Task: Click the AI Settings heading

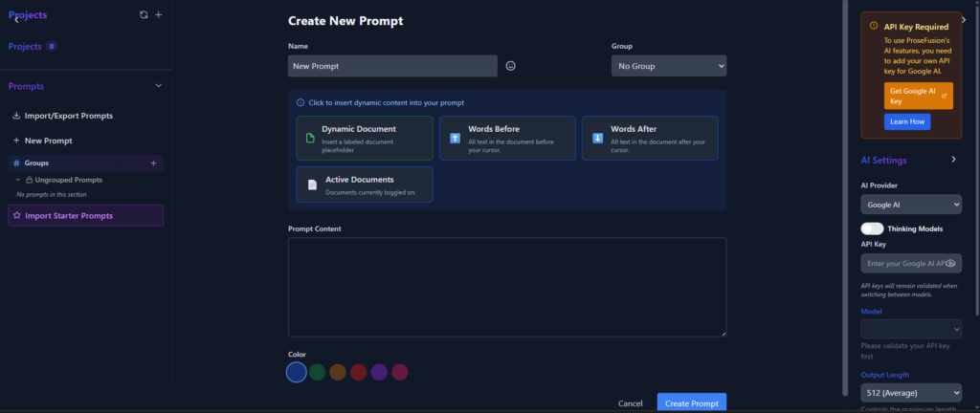Action: (883, 160)
